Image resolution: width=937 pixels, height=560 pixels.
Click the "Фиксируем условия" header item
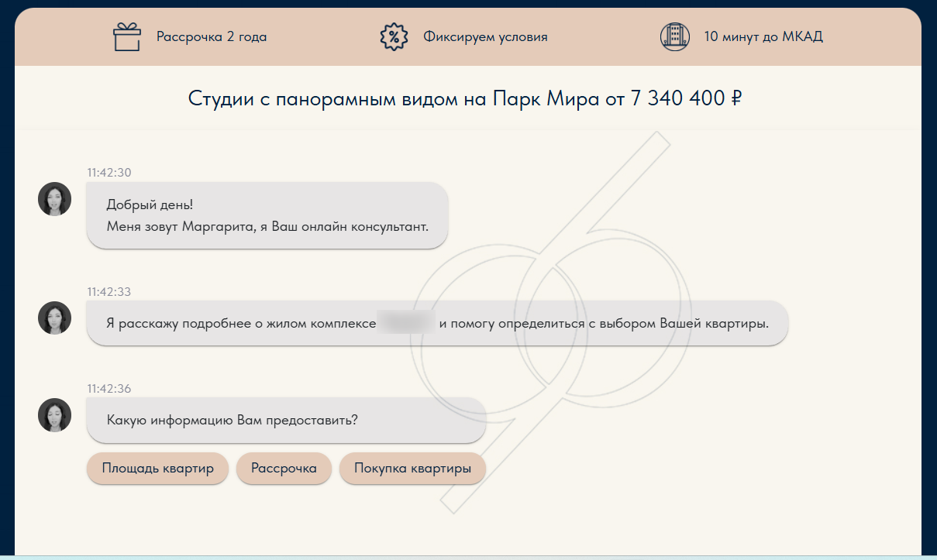tap(484, 36)
